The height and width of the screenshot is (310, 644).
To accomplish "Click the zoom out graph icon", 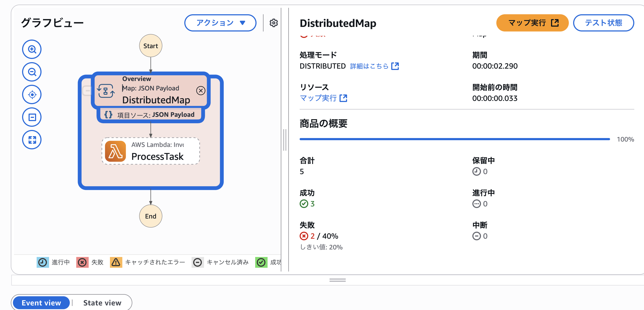I will click(32, 72).
